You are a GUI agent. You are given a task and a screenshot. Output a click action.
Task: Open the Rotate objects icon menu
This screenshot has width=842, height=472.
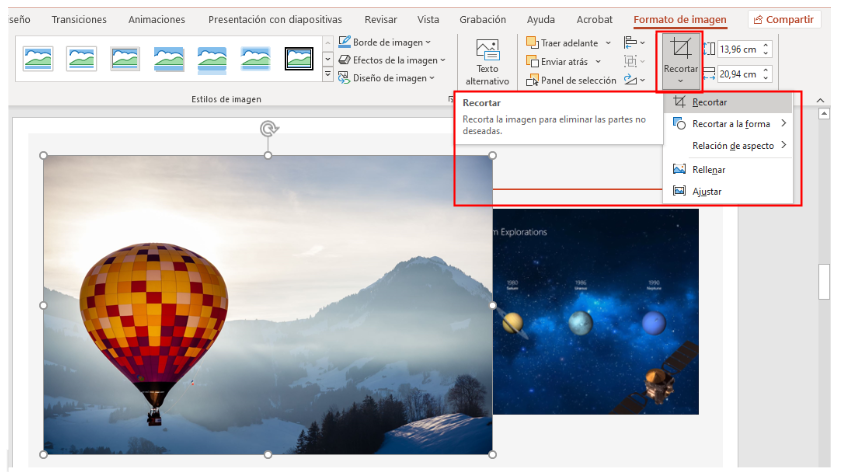[x=634, y=80]
